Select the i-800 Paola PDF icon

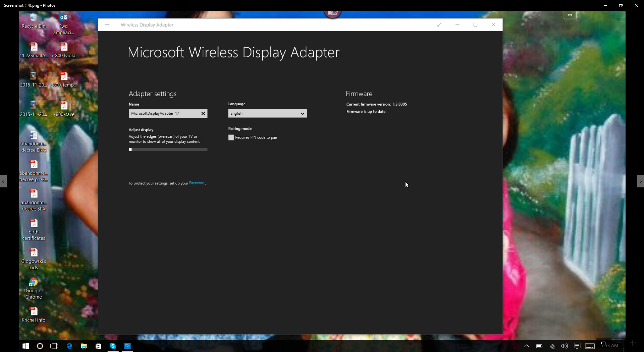pyautogui.click(x=63, y=50)
